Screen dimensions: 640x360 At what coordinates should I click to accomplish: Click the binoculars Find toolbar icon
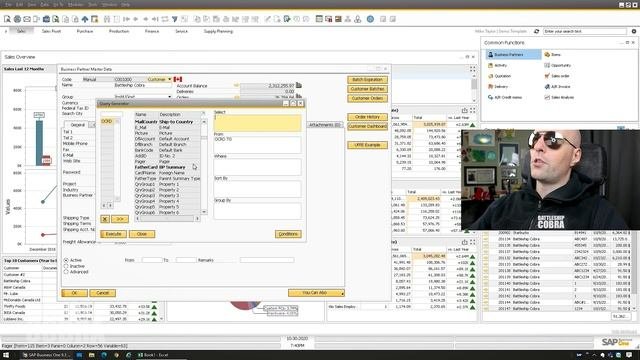pyautogui.click(x=107, y=19)
